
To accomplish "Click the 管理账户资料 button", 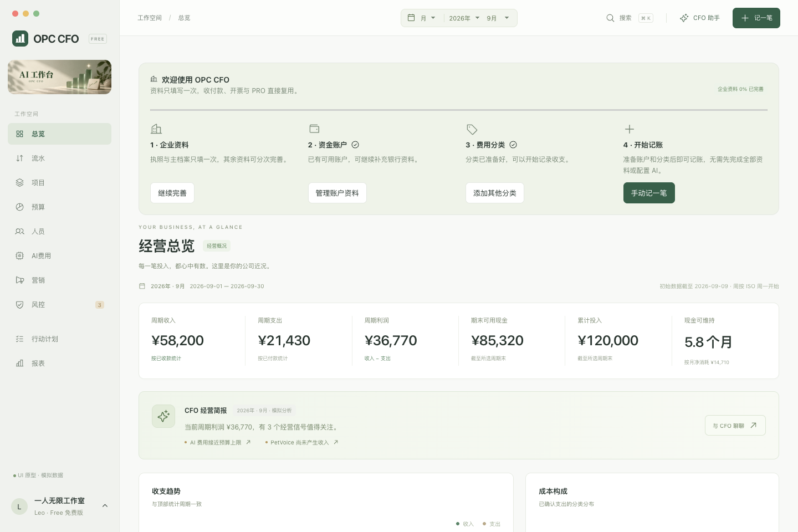I will pos(337,193).
